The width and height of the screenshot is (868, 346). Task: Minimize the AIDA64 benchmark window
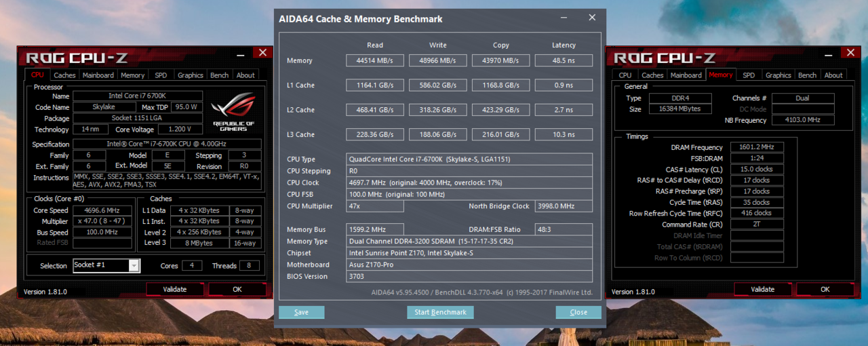tap(565, 18)
